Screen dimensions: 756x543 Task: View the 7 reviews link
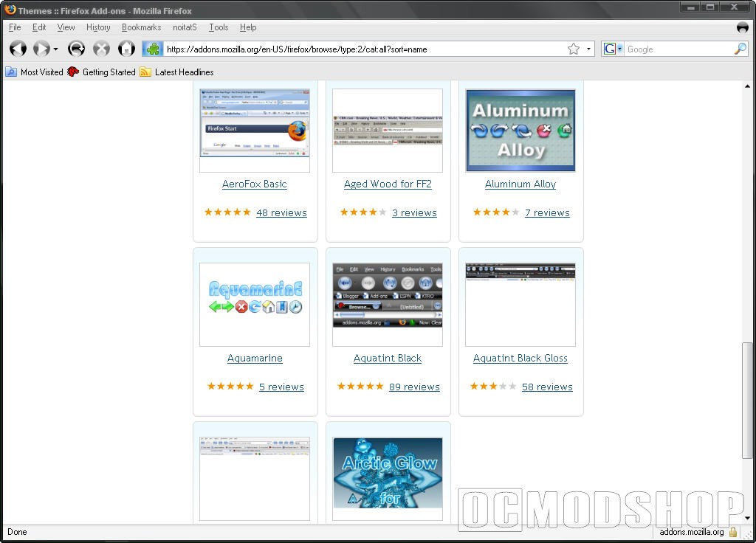(x=547, y=212)
